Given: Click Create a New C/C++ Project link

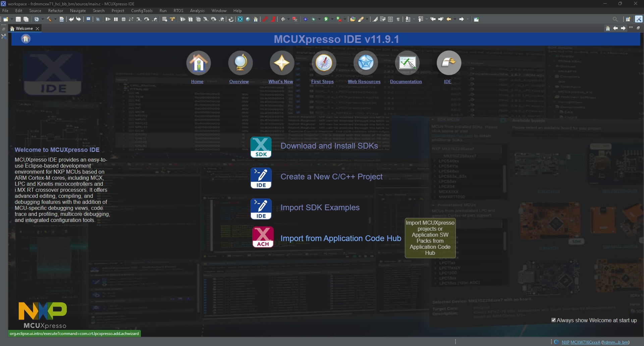Looking at the screenshot, I should tap(331, 177).
